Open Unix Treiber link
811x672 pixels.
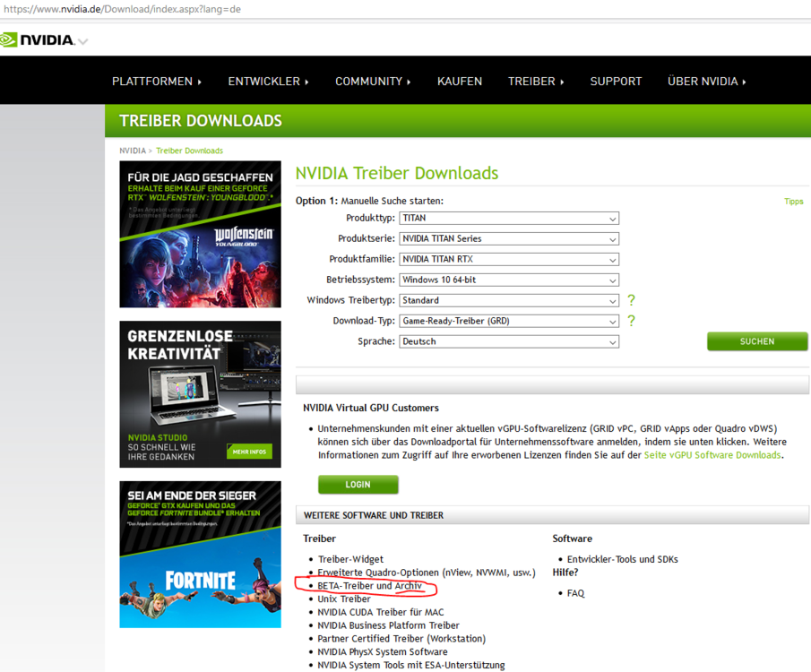344,599
